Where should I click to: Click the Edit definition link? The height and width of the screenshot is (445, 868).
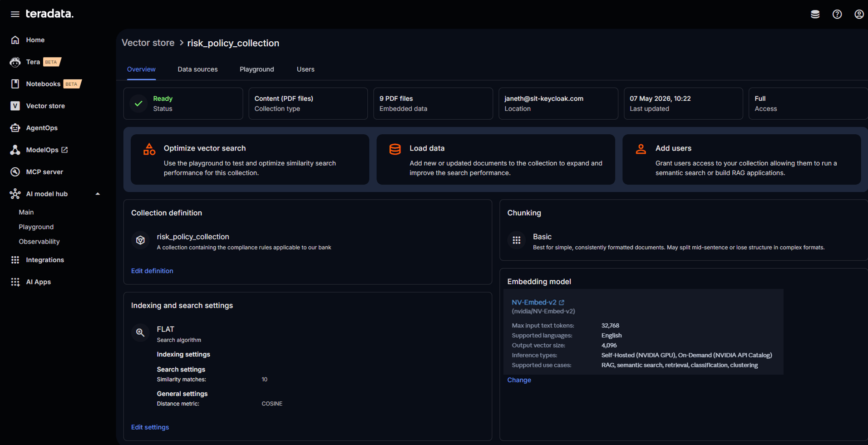(152, 271)
